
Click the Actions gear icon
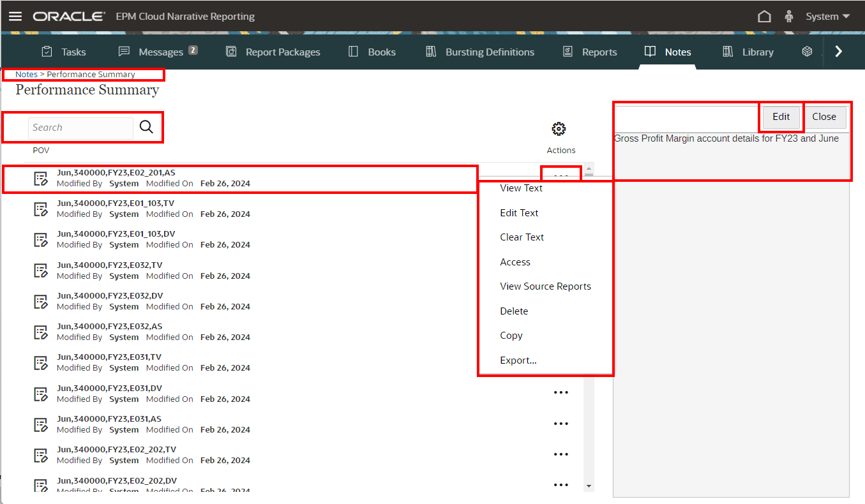(559, 130)
